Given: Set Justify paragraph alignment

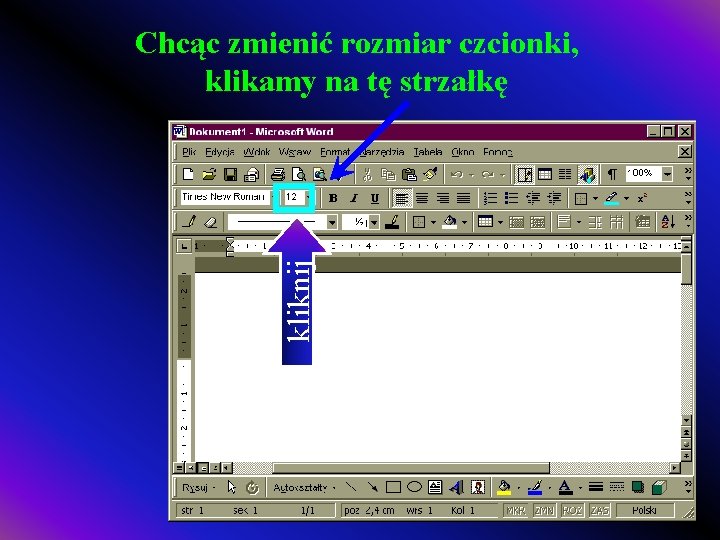Looking at the screenshot, I should click(463, 198).
